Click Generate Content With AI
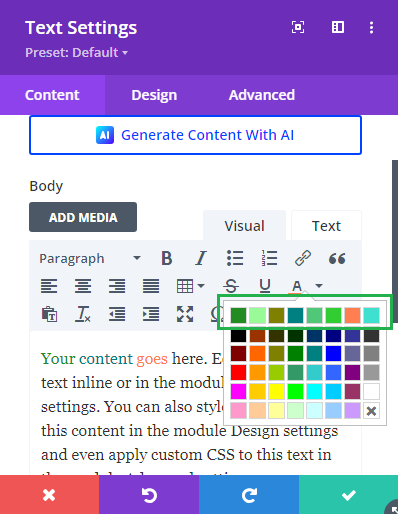 pyautogui.click(x=195, y=135)
